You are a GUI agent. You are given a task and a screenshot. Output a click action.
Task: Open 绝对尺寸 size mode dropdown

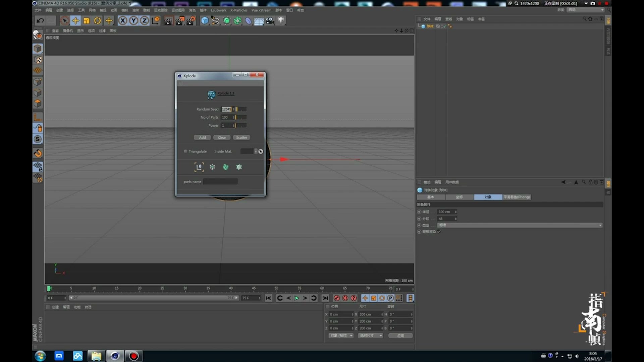(370, 336)
